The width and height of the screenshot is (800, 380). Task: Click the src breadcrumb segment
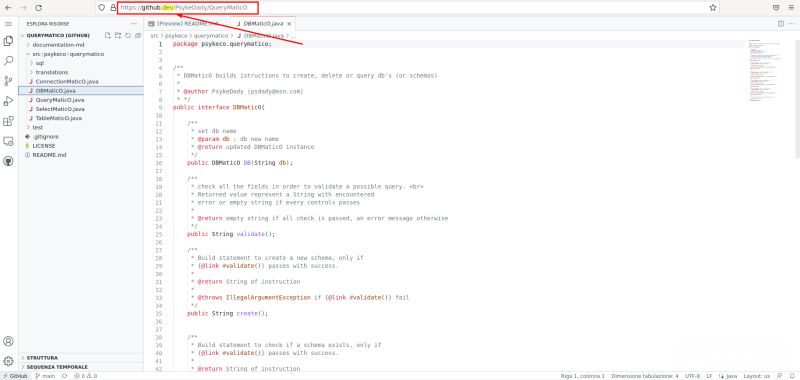[154, 36]
